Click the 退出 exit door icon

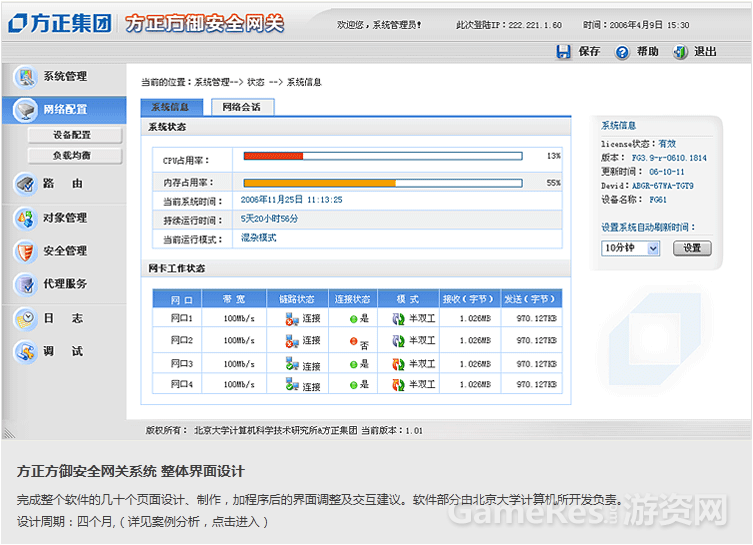[x=680, y=52]
